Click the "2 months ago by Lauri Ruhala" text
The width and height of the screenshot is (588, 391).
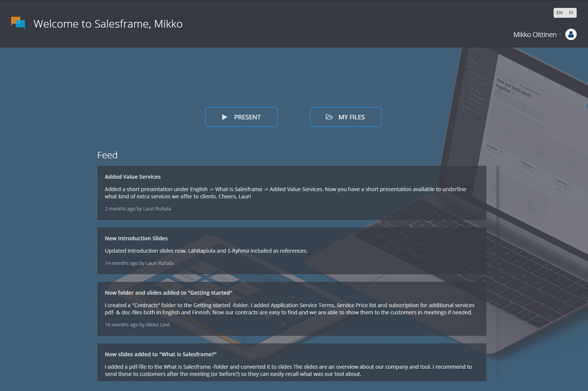[138, 209]
